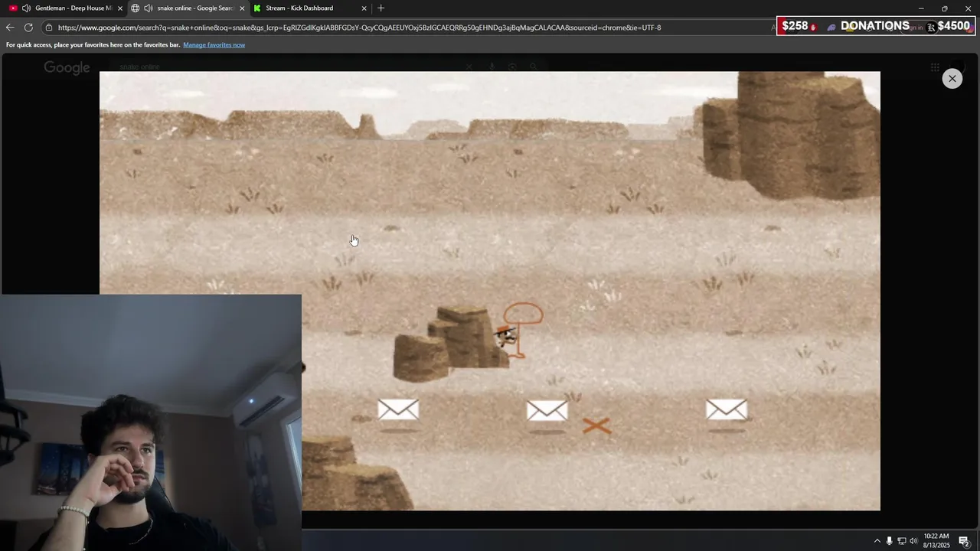Close the game overlay with the X button
The width and height of the screenshot is (980, 551).
pos(952,79)
